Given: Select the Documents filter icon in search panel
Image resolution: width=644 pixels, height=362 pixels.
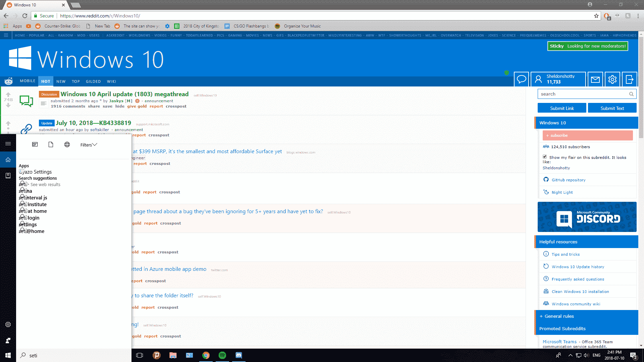Looking at the screenshot, I should [51, 144].
